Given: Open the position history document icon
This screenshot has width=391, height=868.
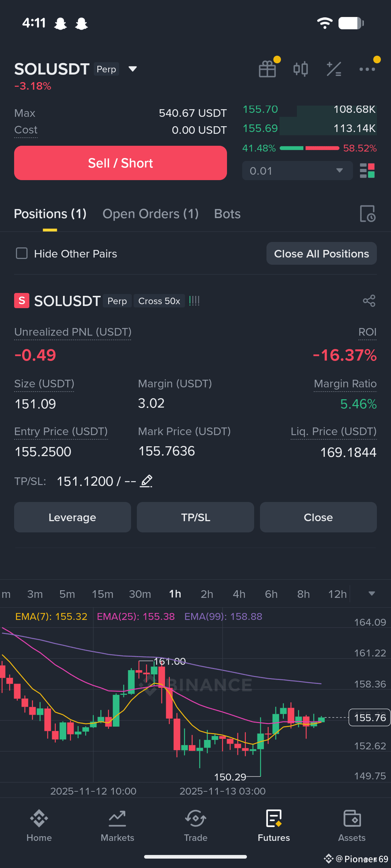Looking at the screenshot, I should point(368,214).
